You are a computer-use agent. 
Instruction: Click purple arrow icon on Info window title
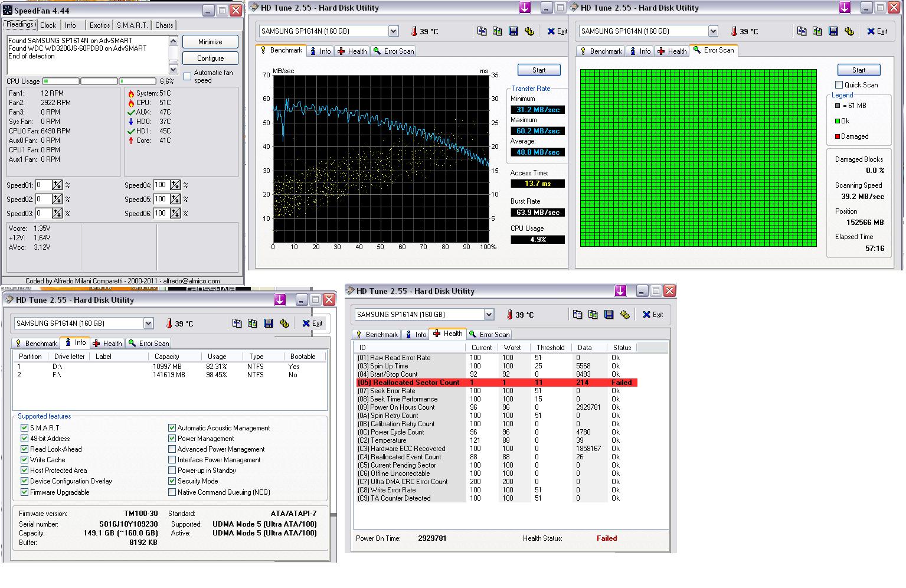280,300
